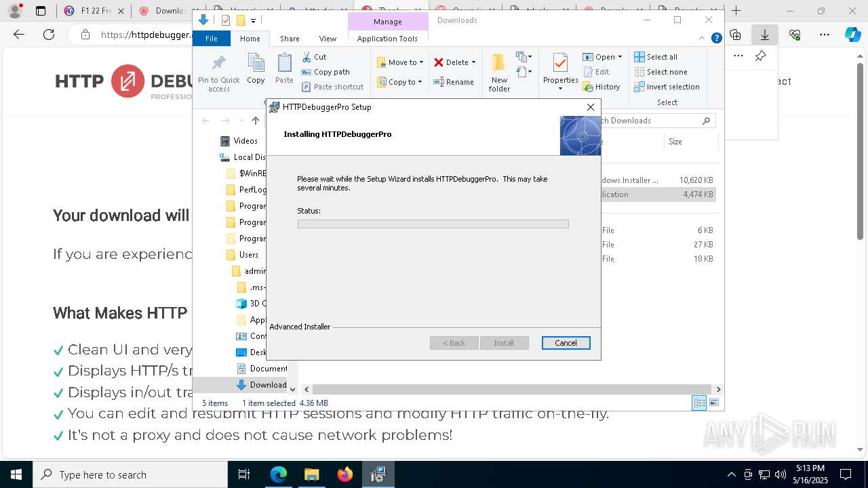The height and width of the screenshot is (488, 868).
Task: Open notification center icon
Action: [846, 474]
